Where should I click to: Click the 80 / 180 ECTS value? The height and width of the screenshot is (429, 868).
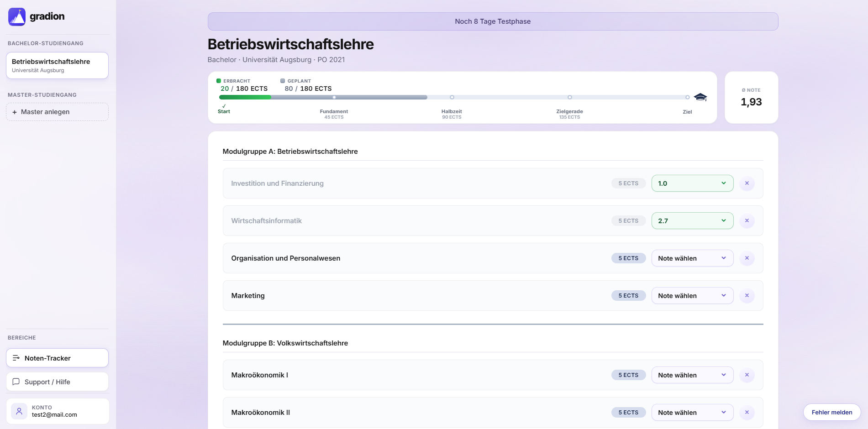[x=308, y=89]
